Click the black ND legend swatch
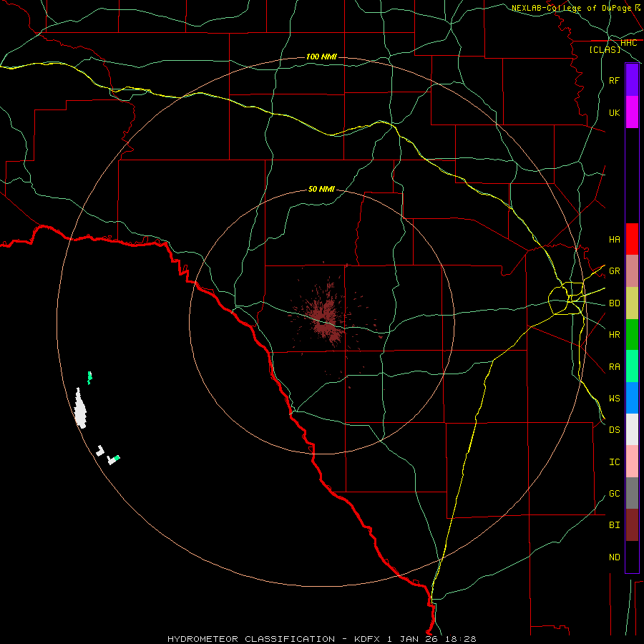 pyautogui.click(x=632, y=557)
